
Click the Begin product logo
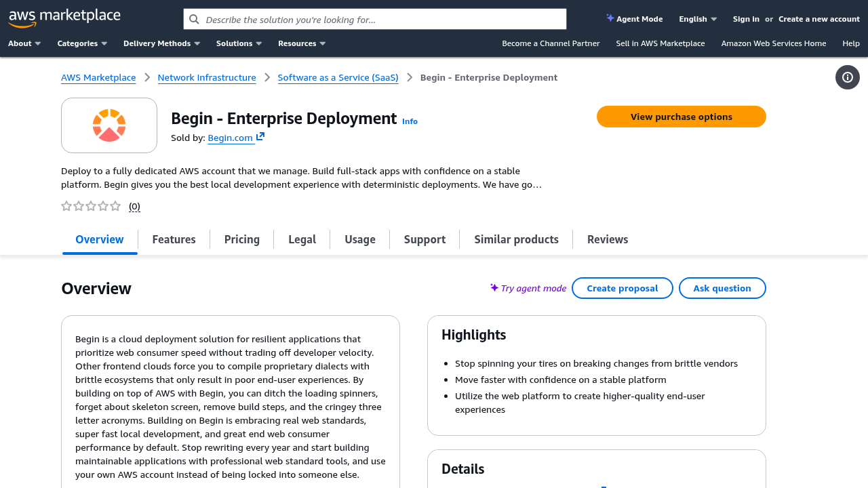pyautogui.click(x=109, y=125)
